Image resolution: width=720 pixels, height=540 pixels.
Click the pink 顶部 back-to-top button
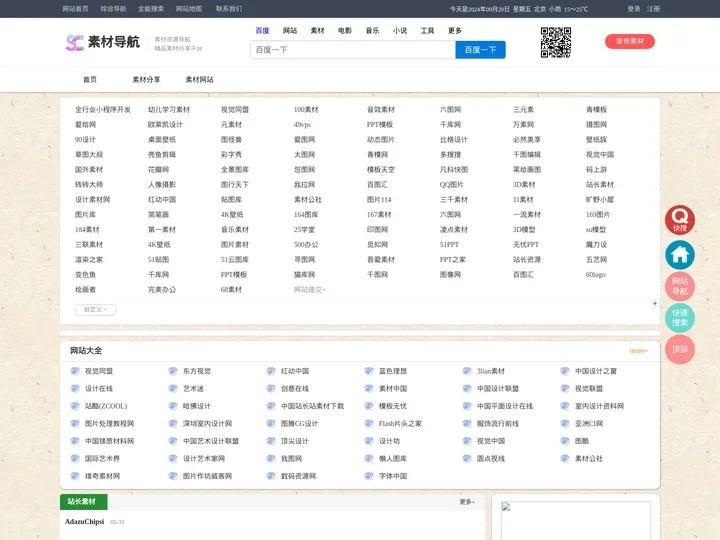[x=680, y=349]
